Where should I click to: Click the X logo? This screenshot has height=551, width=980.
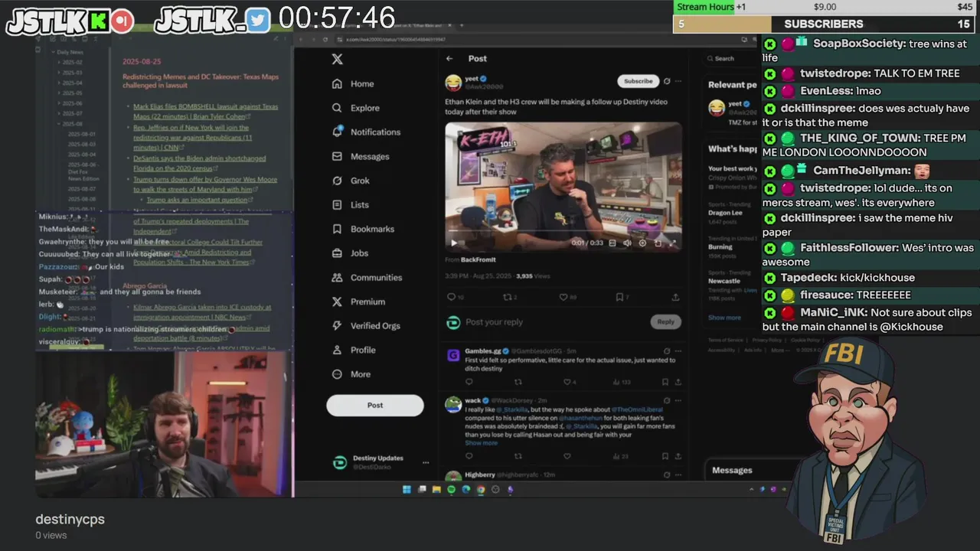click(337, 59)
